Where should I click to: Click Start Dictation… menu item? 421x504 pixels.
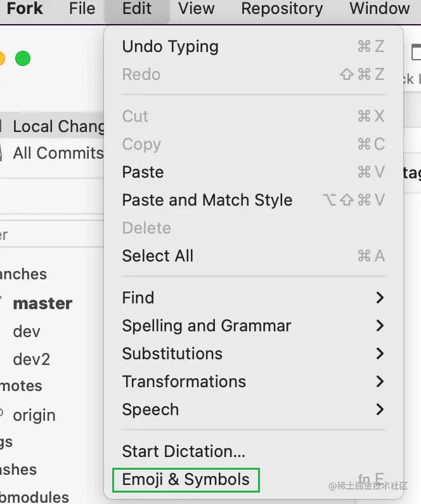184,451
